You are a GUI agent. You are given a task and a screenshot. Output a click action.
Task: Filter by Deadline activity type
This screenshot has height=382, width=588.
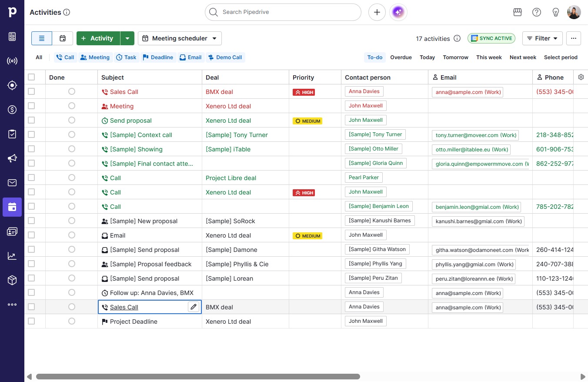(x=158, y=57)
